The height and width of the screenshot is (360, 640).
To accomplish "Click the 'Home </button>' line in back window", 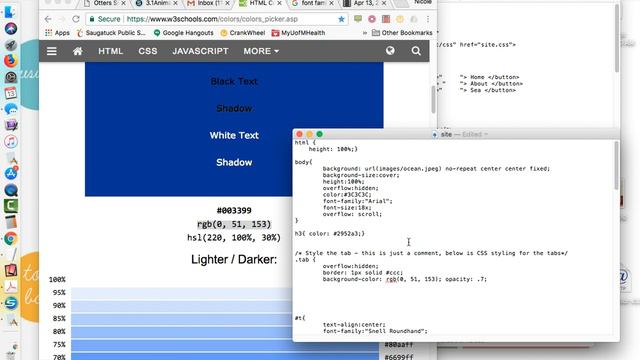I will [489, 77].
